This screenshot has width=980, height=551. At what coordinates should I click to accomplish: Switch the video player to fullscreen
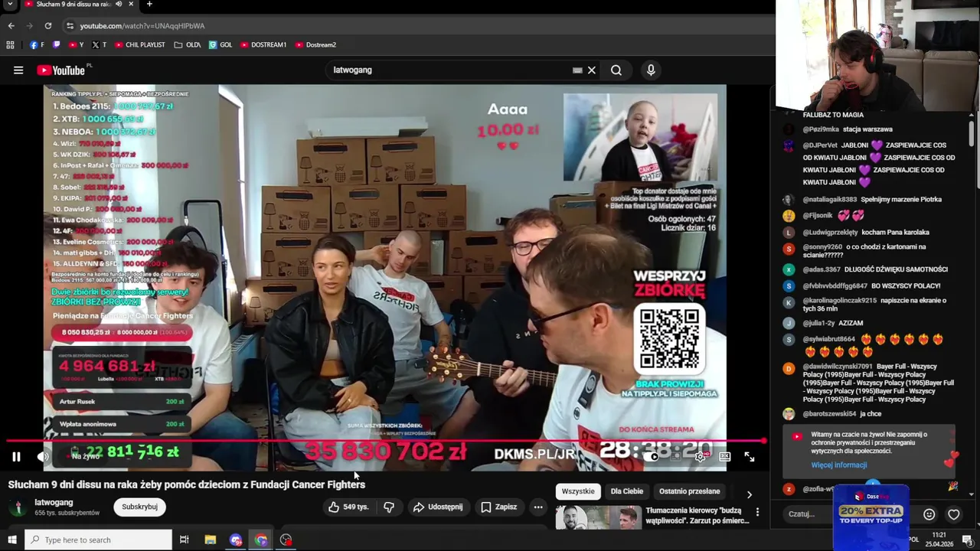click(750, 457)
